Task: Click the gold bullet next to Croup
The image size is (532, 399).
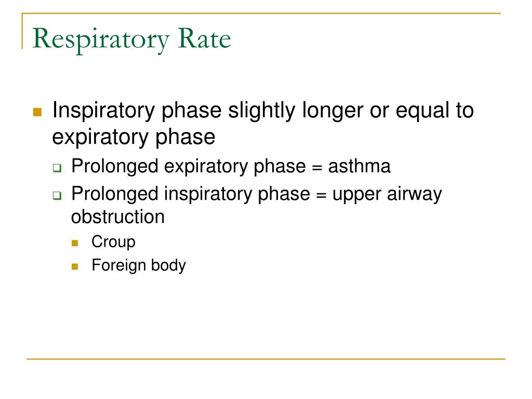Action: point(75,243)
